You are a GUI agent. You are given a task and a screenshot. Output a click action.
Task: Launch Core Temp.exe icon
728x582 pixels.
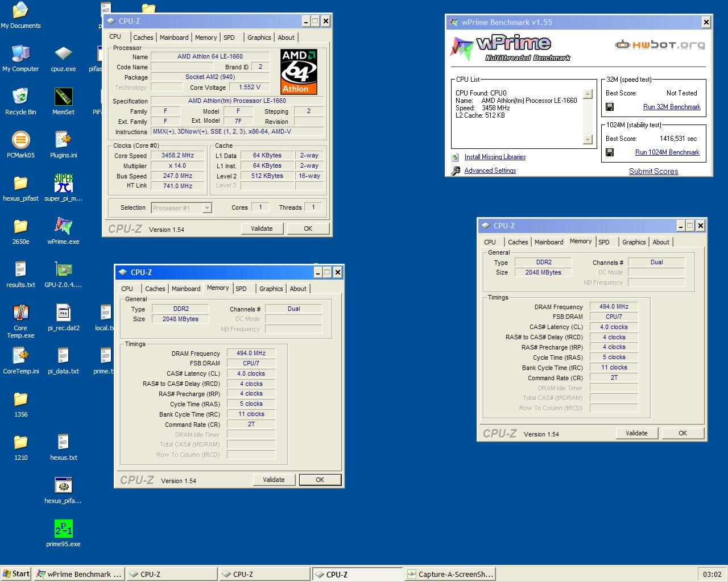click(20, 321)
